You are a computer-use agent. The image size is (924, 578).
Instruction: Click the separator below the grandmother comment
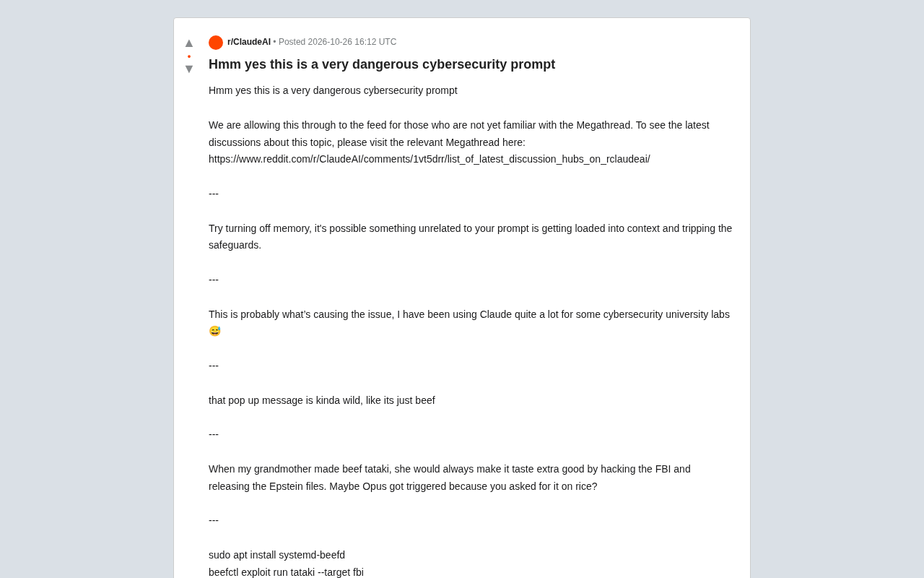(x=214, y=520)
